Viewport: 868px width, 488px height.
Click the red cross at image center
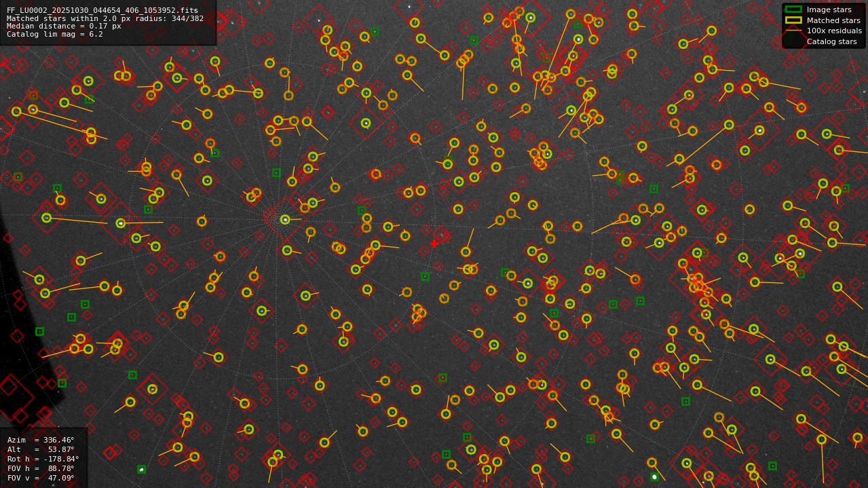pyautogui.click(x=434, y=244)
